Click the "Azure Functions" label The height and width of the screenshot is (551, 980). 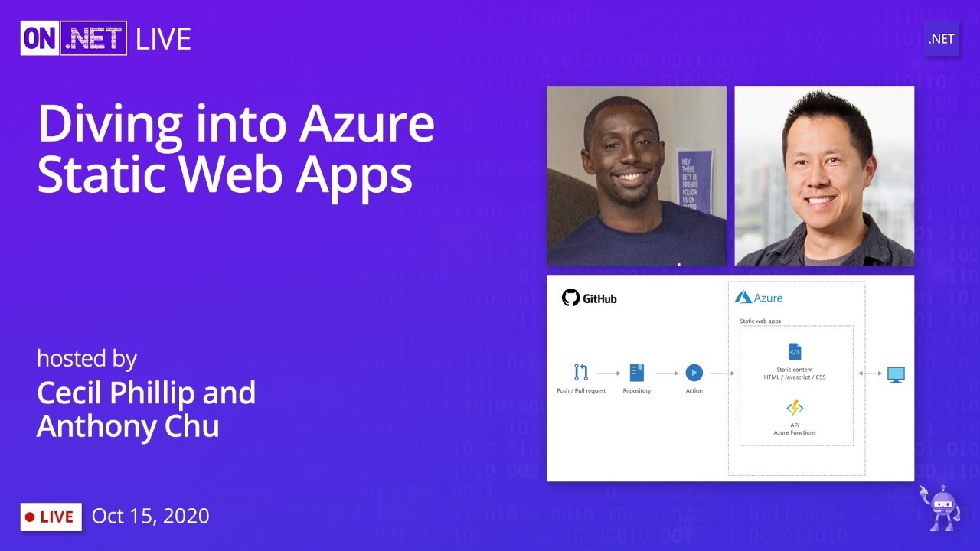795,432
